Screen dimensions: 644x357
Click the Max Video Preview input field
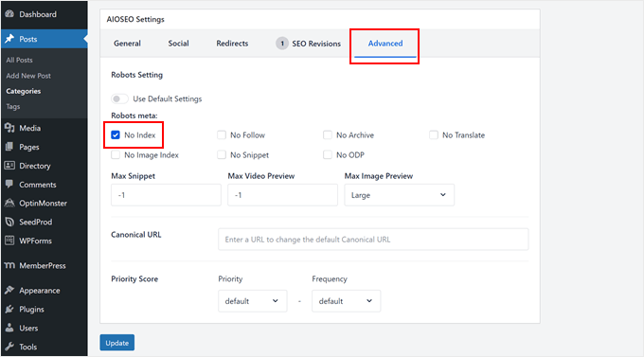[x=282, y=195]
